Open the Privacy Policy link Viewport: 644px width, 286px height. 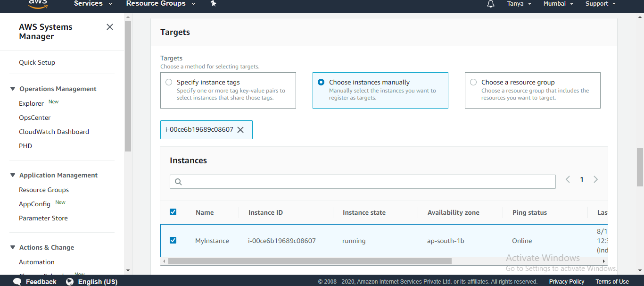[567, 282]
